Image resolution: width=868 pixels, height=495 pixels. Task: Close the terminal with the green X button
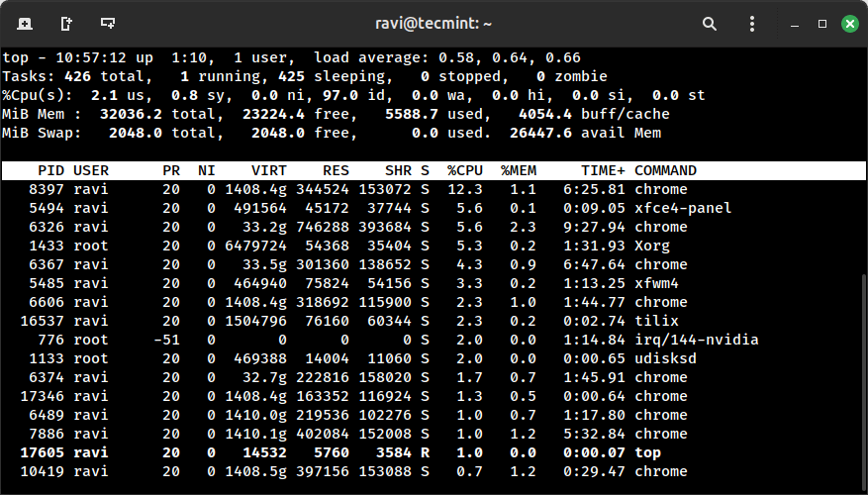(848, 23)
